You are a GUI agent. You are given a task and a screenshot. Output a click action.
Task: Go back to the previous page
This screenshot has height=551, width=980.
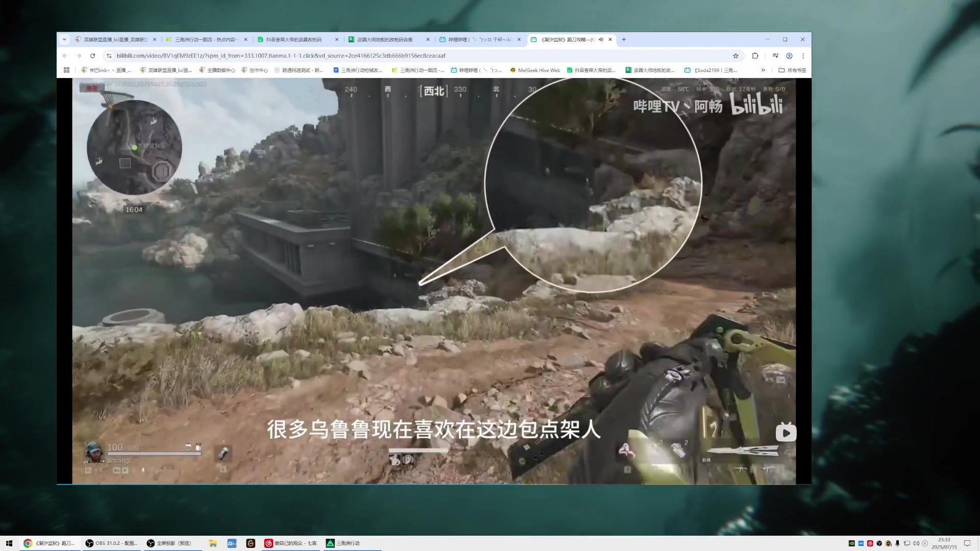[65, 56]
